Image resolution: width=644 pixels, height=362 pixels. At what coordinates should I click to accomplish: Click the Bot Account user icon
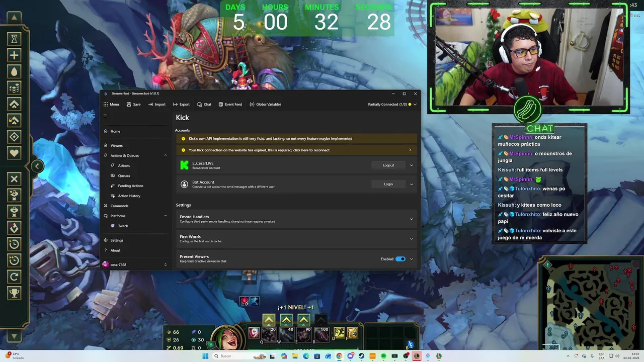184,184
